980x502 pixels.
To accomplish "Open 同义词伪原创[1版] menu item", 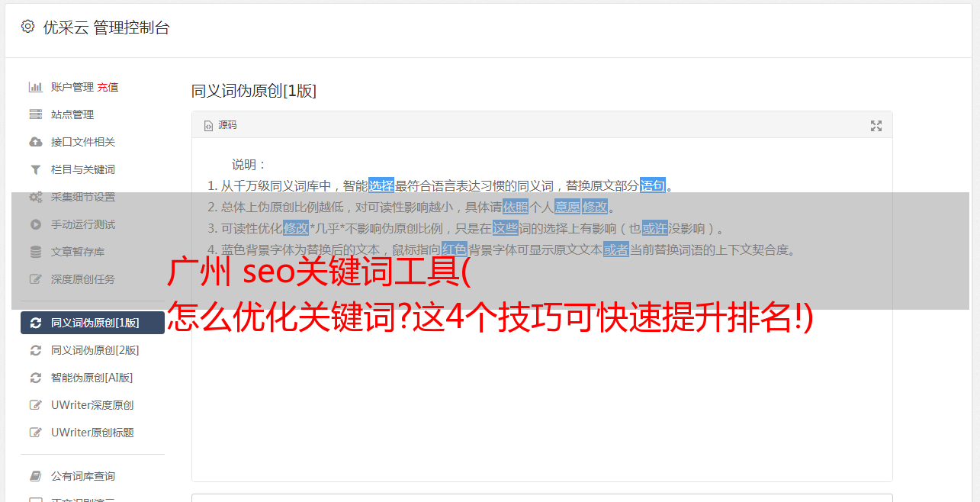I will coord(92,323).
